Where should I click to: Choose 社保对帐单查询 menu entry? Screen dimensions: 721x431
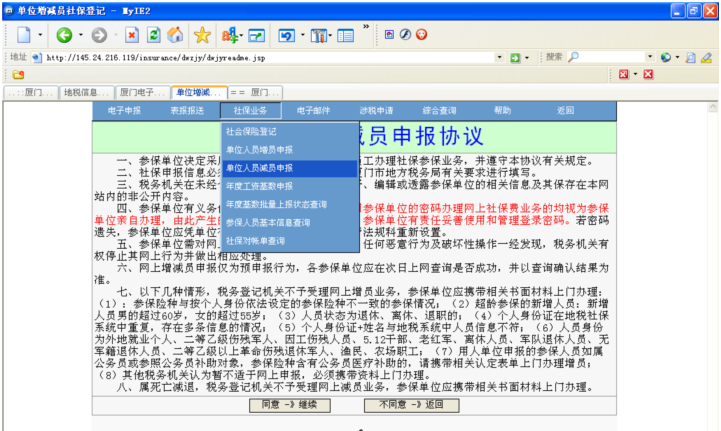290,241
